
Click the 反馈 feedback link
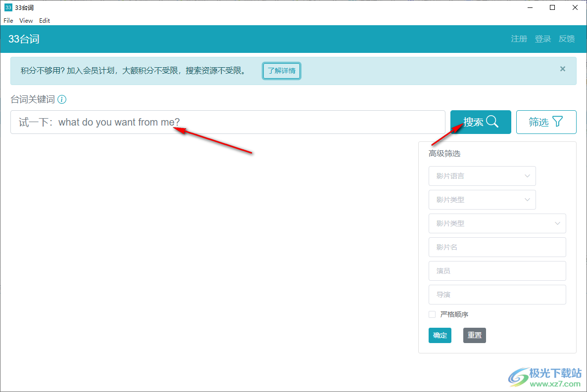tap(566, 39)
